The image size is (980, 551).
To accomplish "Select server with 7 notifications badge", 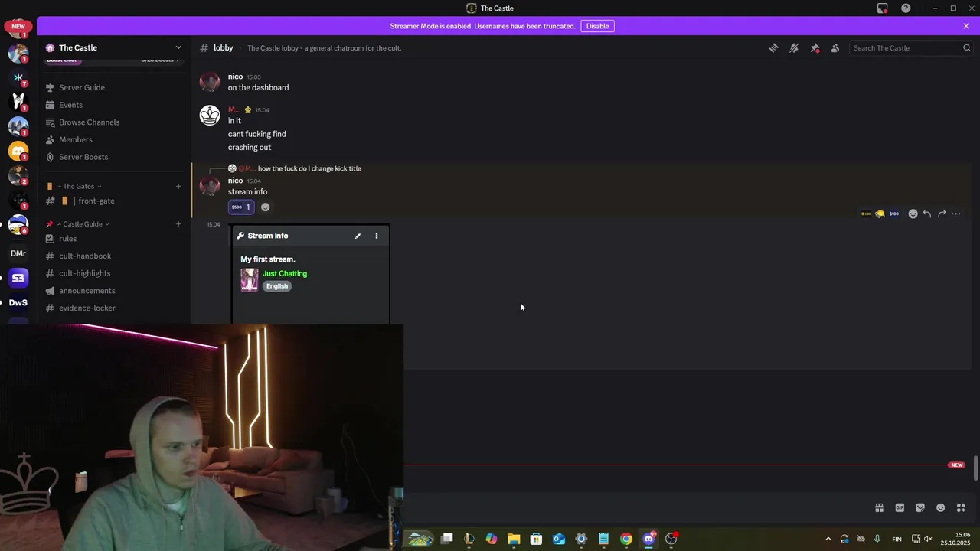I will [18, 77].
